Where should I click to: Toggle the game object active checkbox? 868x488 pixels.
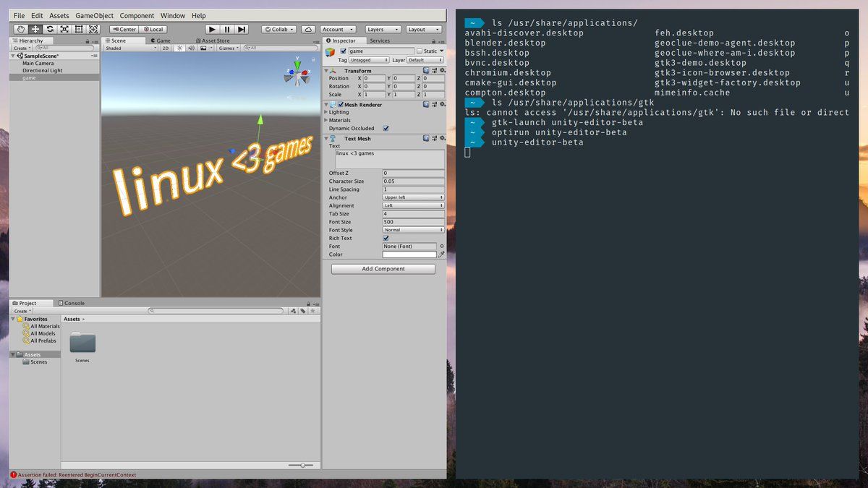[344, 51]
